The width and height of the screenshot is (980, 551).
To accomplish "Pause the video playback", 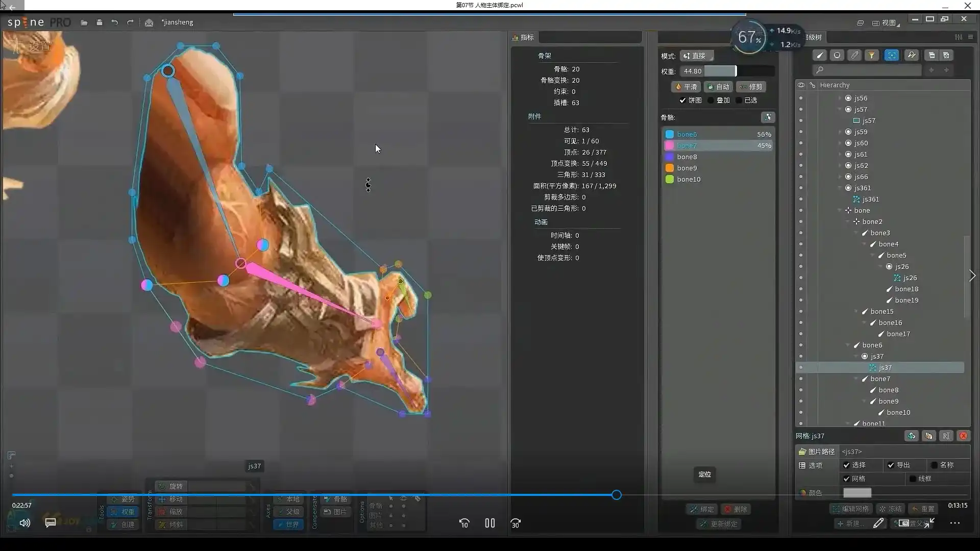I will 489,523.
